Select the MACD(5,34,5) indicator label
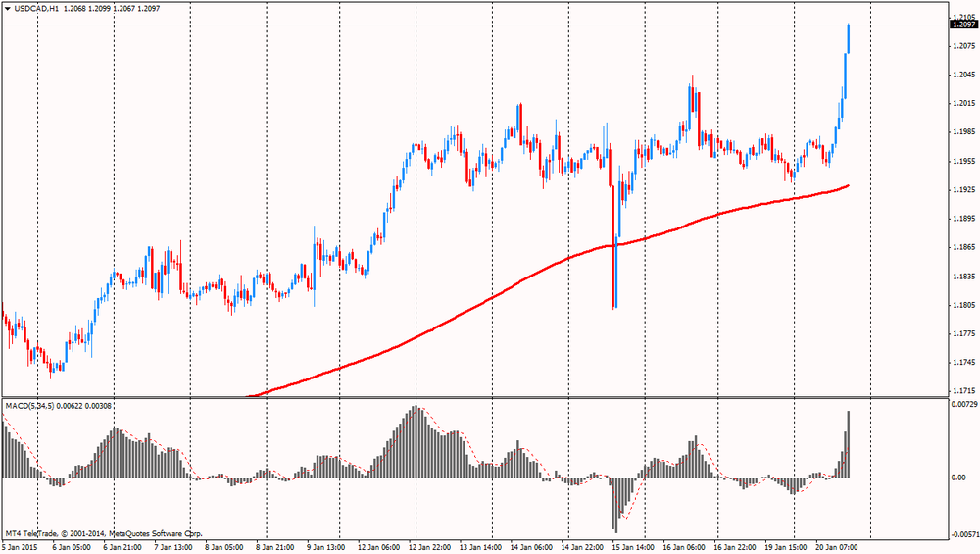980x554 pixels. click(x=29, y=405)
